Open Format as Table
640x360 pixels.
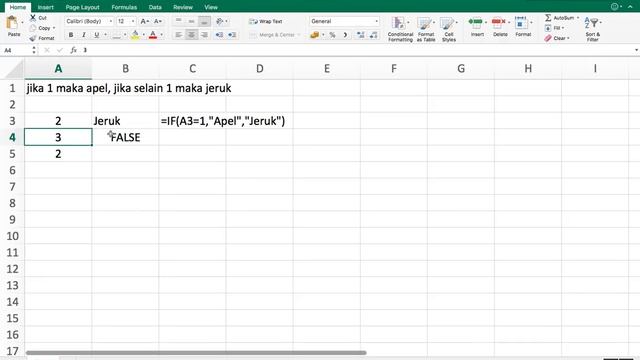pyautogui.click(x=426, y=29)
